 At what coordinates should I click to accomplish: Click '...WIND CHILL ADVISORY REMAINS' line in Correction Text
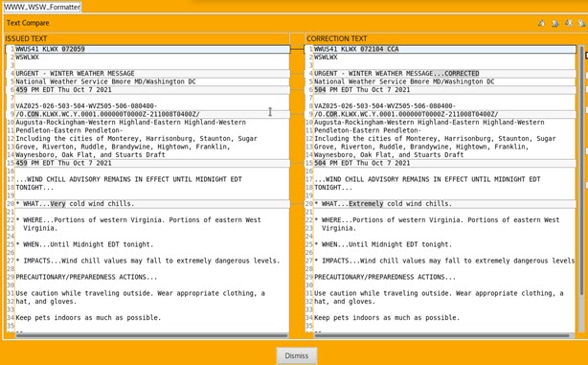(x=427, y=179)
